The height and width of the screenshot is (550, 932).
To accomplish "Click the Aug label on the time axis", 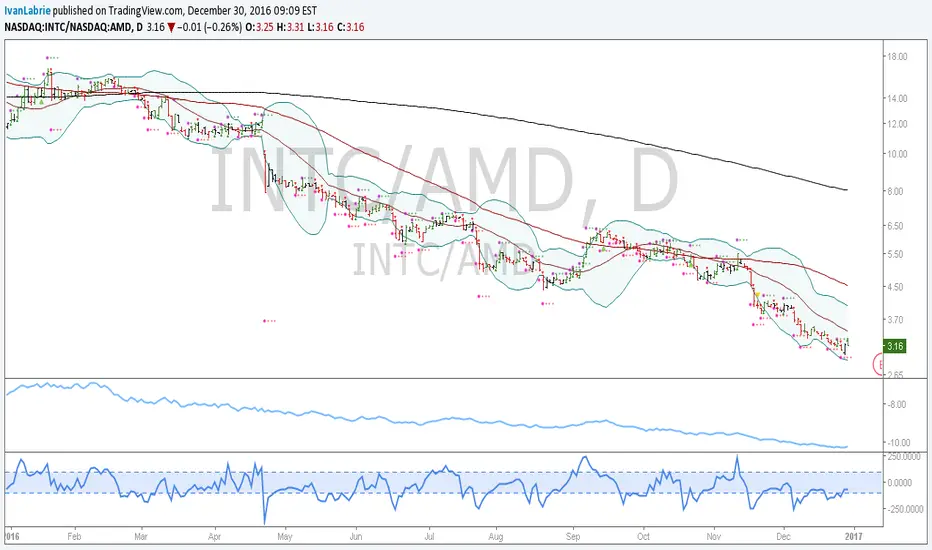I will coord(496,536).
